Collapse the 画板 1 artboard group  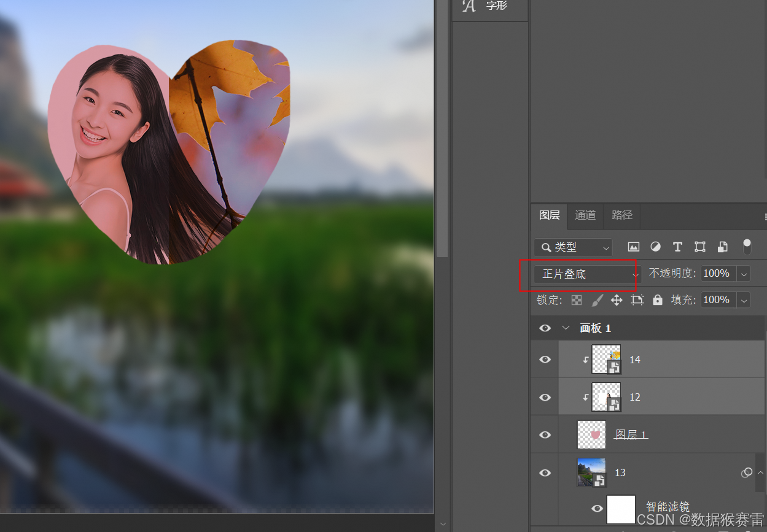coord(565,328)
